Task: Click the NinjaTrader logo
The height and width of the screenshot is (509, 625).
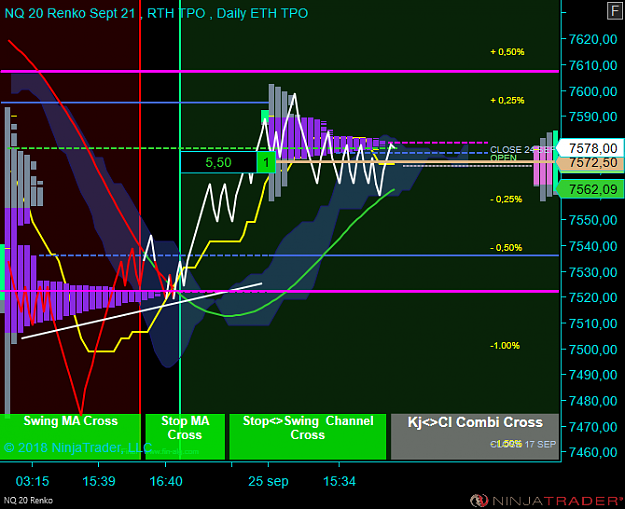Action: 546,500
